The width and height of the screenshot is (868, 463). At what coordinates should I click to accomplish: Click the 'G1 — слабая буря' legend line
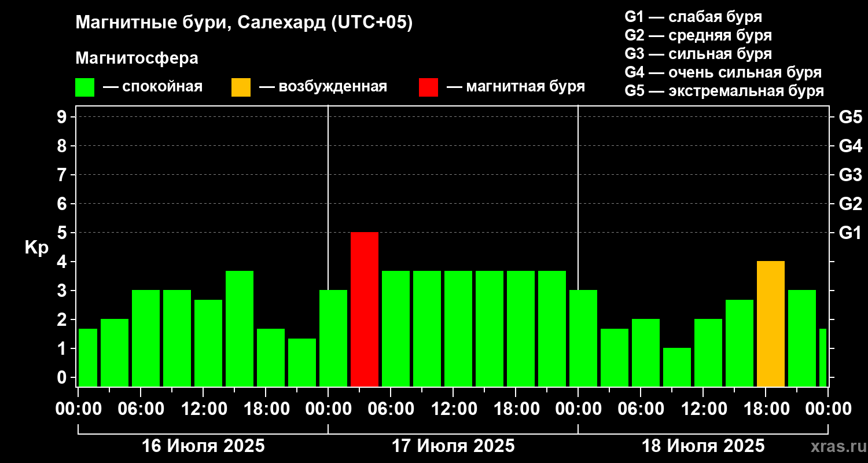click(693, 16)
